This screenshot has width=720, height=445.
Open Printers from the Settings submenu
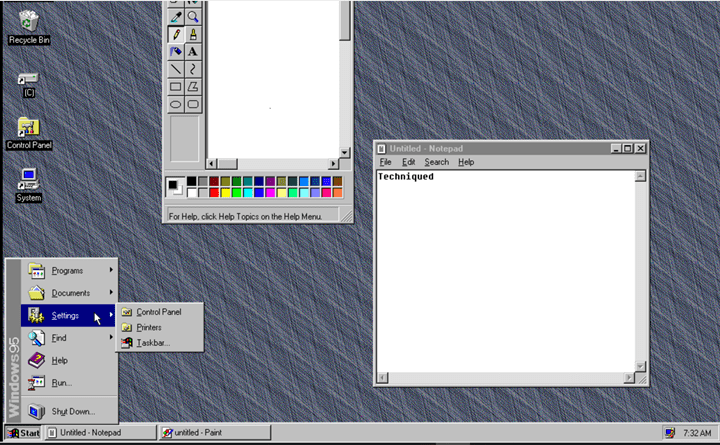pos(159,327)
